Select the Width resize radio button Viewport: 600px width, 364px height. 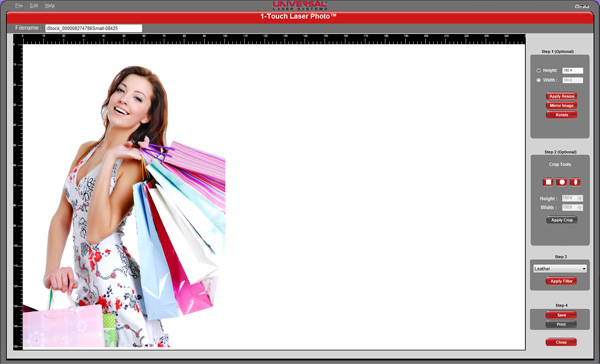click(x=538, y=80)
